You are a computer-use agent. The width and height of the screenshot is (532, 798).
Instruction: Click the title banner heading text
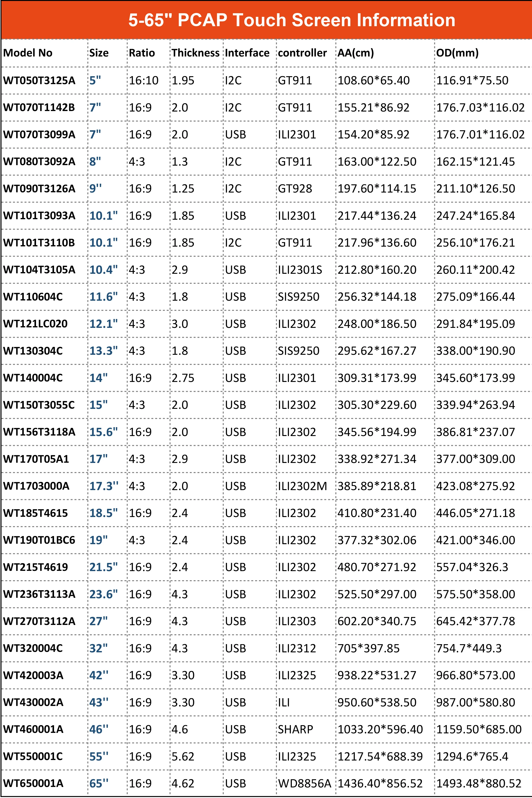pyautogui.click(x=292, y=20)
